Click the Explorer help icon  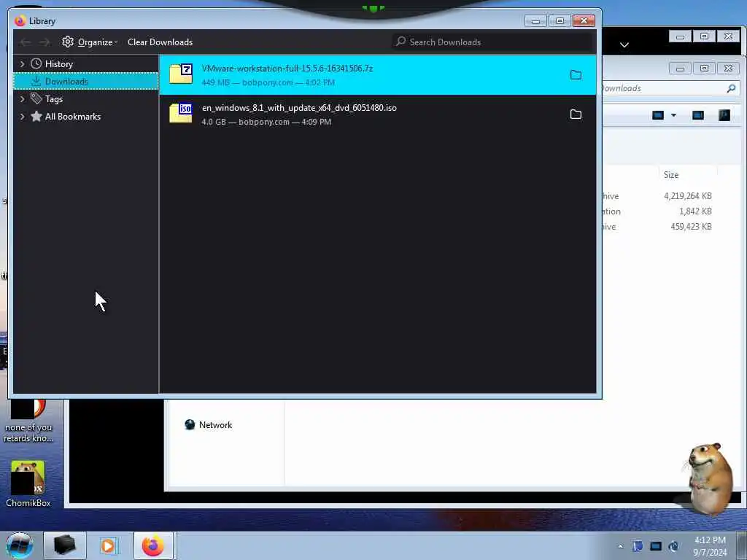724,115
